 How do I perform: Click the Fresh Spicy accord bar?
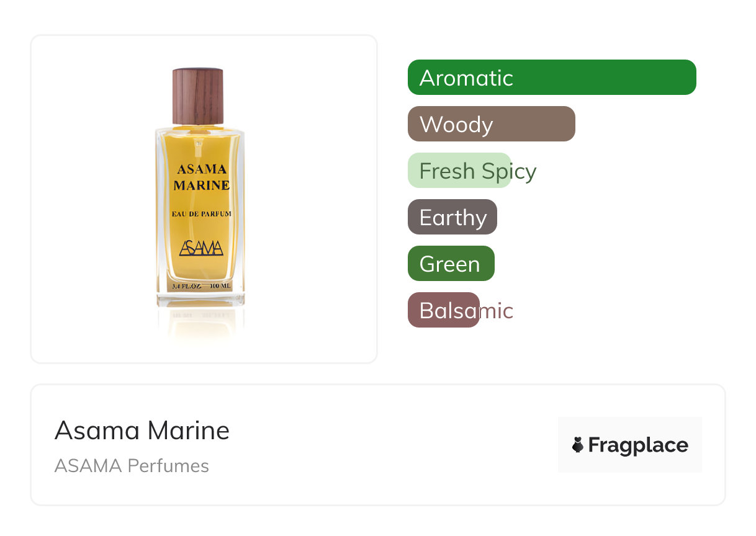click(x=459, y=171)
